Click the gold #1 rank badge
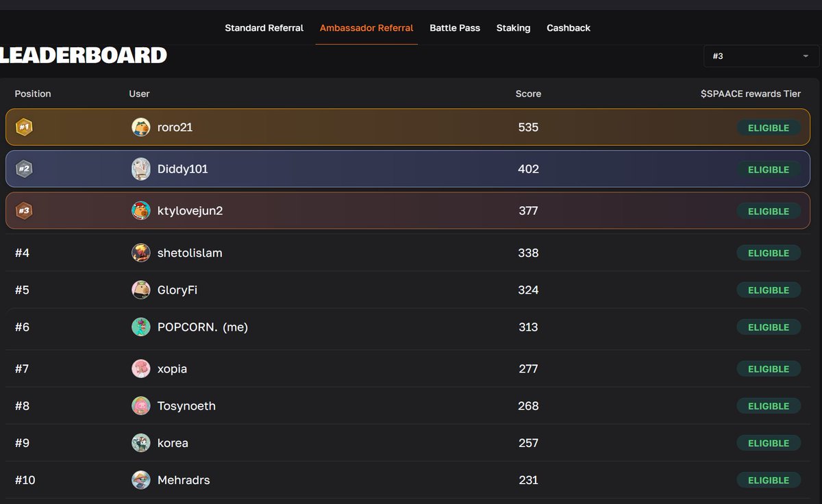822x504 pixels. click(24, 127)
